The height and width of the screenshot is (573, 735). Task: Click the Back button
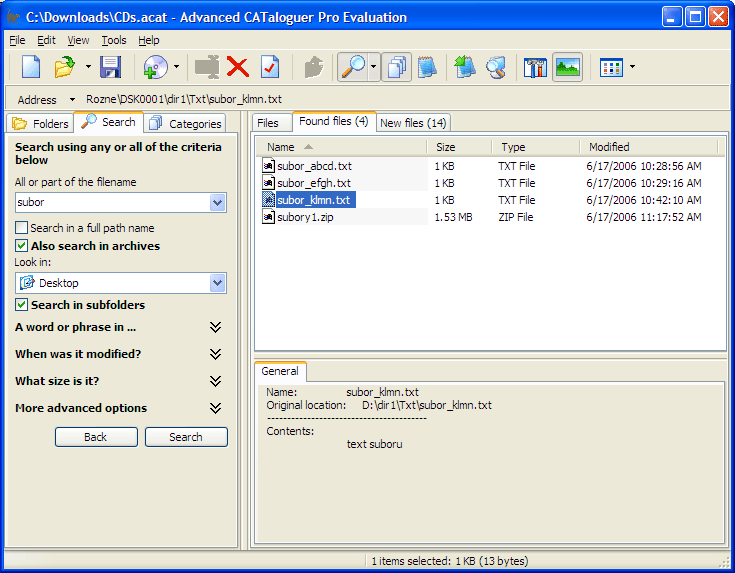(96, 437)
